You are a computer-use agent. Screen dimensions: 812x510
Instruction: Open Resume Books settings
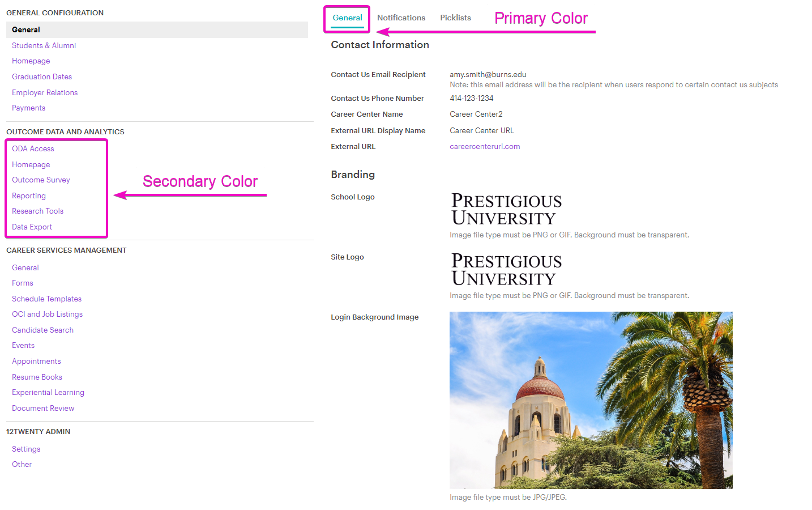[x=37, y=377]
